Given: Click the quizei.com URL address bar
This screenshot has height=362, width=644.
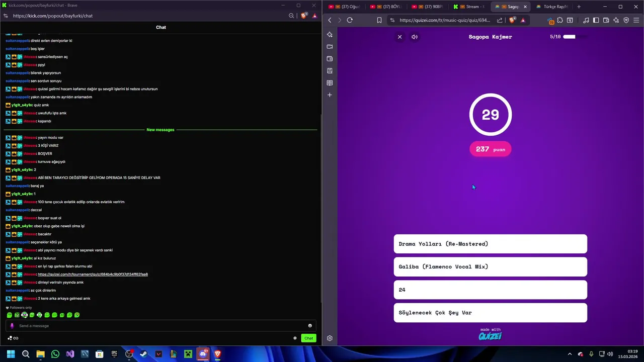Looking at the screenshot, I should point(444,20).
